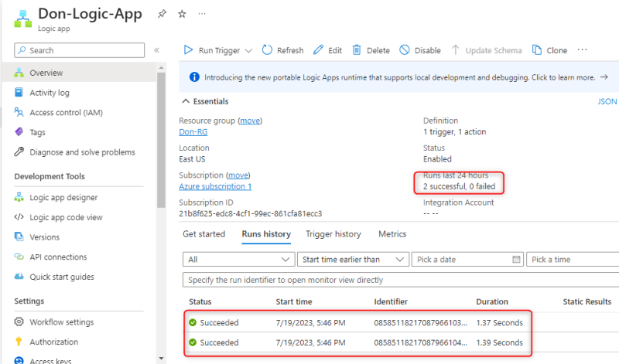Click the Pick a time field
This screenshot has height=364, width=619.
coord(573,260)
